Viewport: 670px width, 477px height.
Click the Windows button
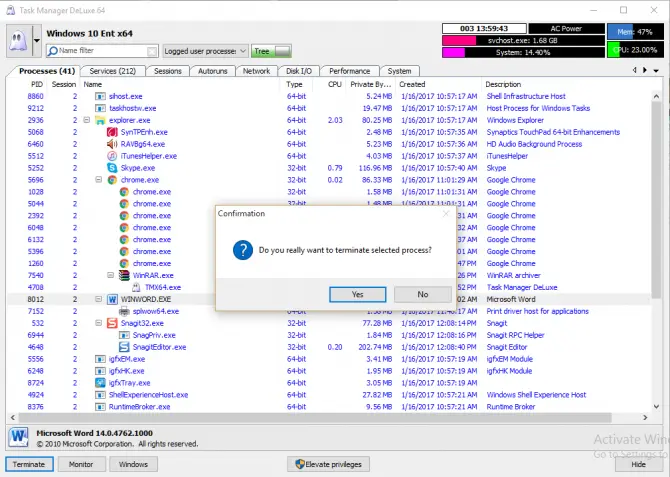coord(133,464)
